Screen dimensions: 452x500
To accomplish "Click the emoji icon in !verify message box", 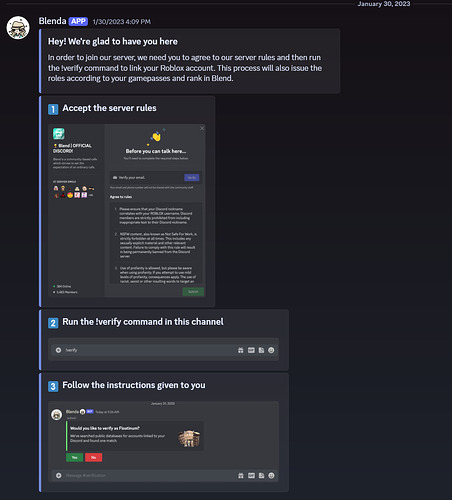I will click(x=271, y=350).
